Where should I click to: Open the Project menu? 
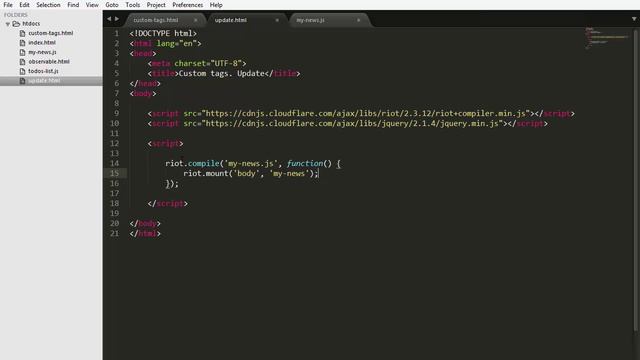tap(156, 5)
